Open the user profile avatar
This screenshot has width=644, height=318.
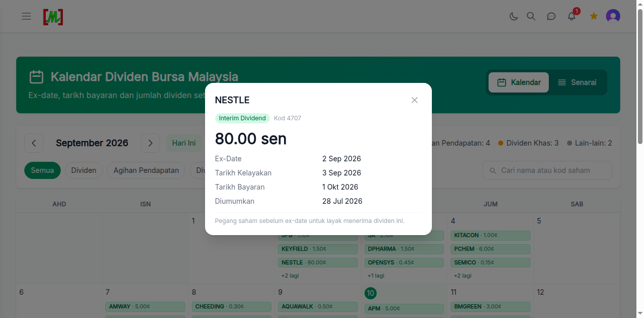coord(613,16)
